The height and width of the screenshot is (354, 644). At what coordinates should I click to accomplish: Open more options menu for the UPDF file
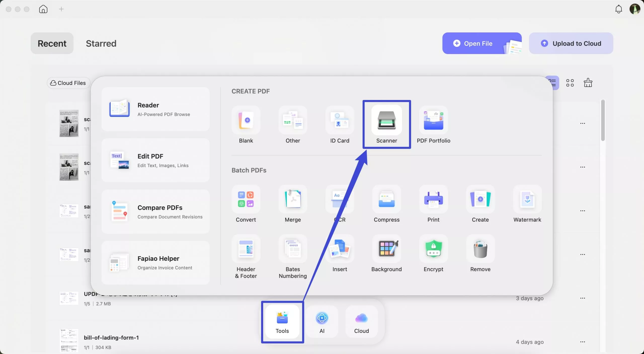click(583, 298)
